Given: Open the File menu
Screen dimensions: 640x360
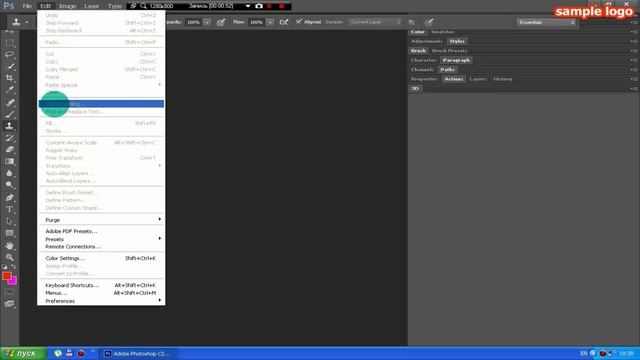Looking at the screenshot, I should [27, 6].
